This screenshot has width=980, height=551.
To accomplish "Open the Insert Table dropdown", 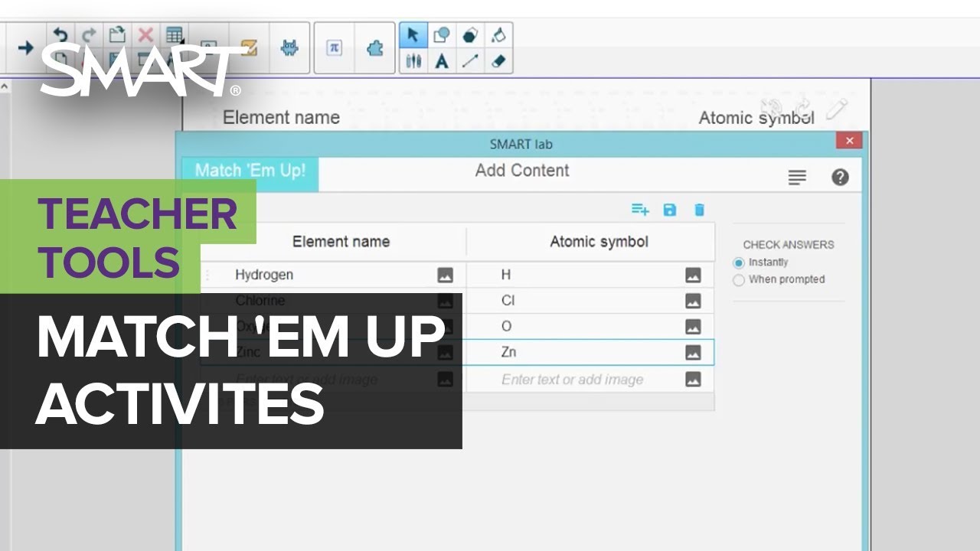I will pyautogui.click(x=175, y=35).
